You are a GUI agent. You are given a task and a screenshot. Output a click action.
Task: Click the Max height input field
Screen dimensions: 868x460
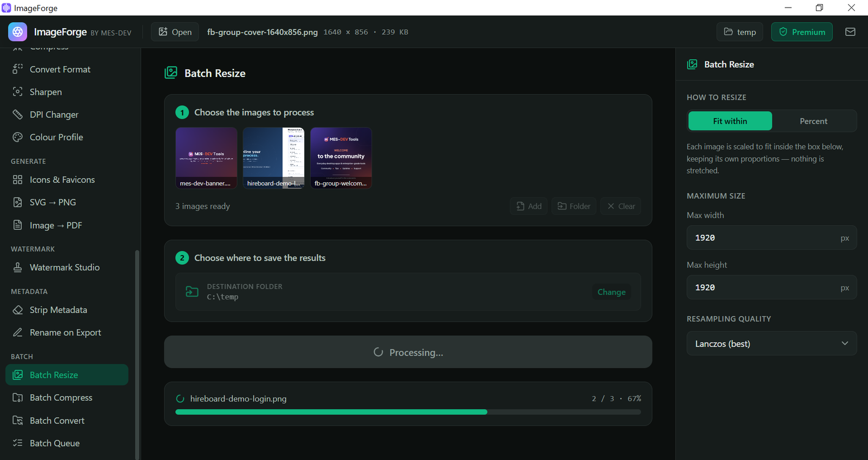point(771,287)
